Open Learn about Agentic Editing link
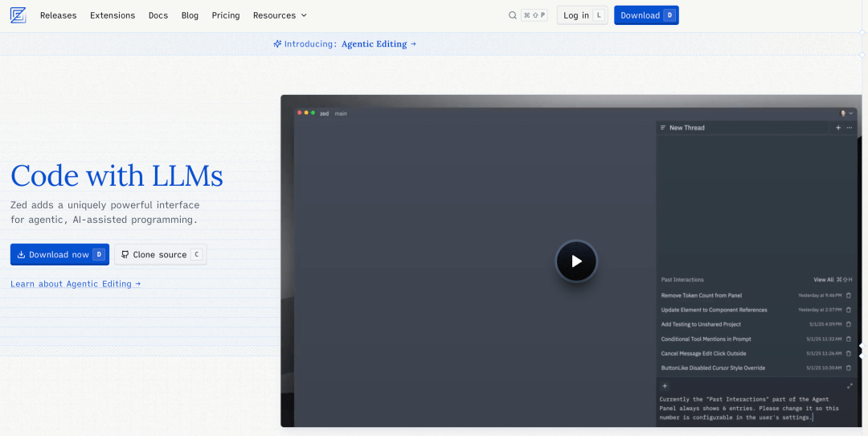 click(x=76, y=284)
